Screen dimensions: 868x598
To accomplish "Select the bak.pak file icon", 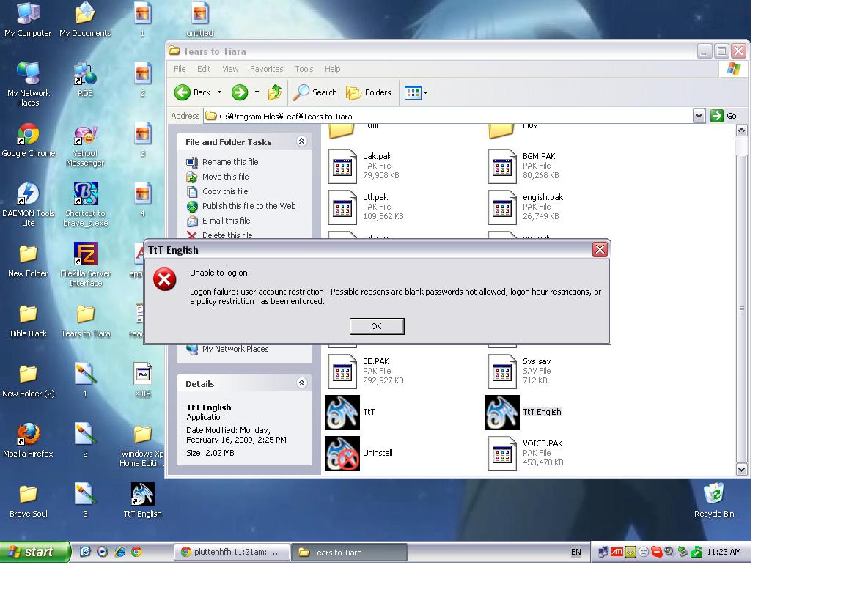I will 342,166.
